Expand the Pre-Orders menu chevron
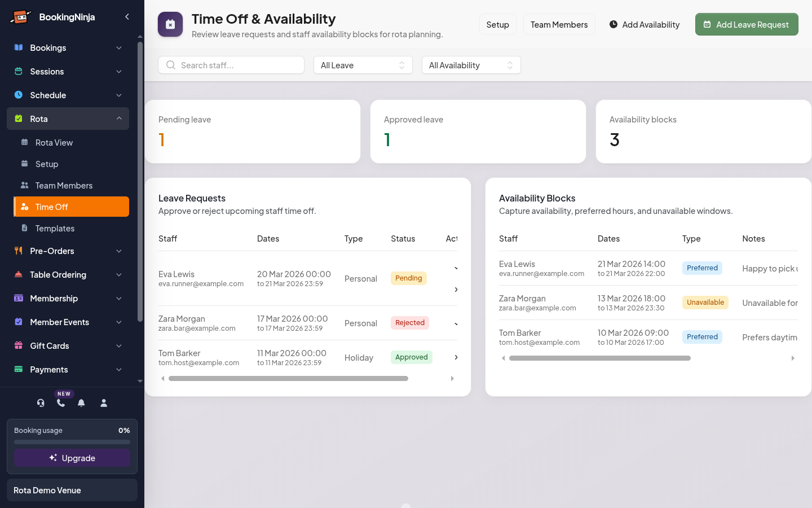Viewport: 812px width, 508px height. pyautogui.click(x=119, y=251)
